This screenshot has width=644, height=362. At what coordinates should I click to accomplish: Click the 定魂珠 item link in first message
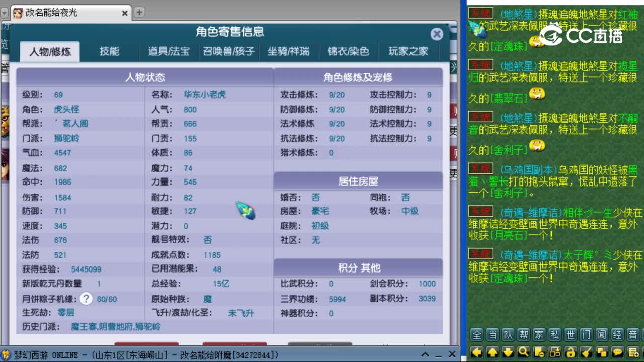(509, 46)
